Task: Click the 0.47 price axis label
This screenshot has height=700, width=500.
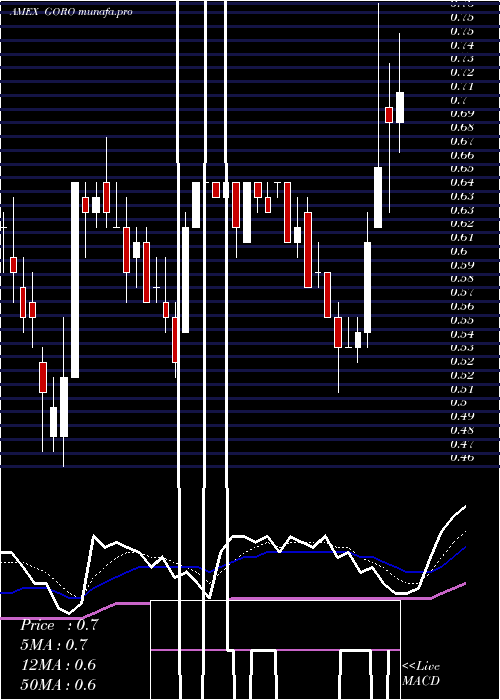Action: pyautogui.click(x=462, y=444)
